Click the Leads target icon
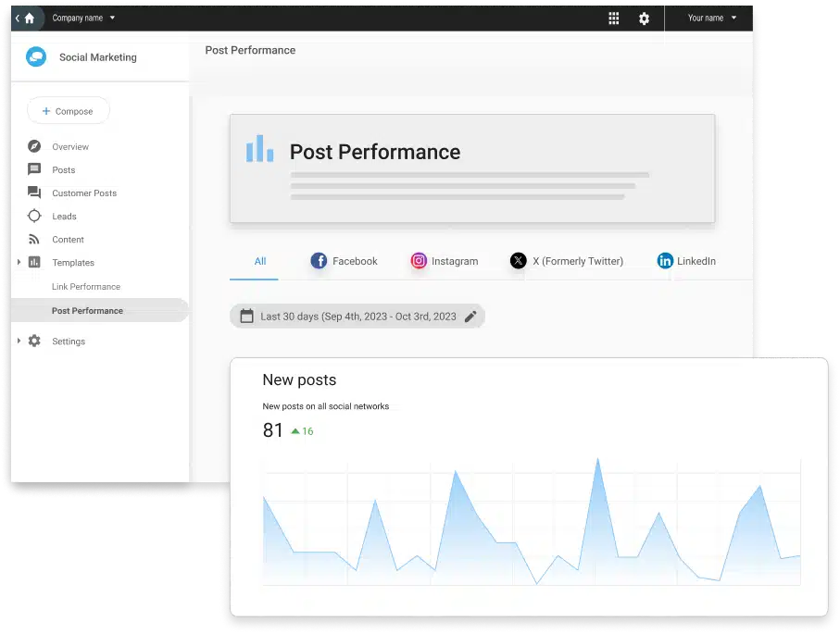Image resolution: width=840 pixels, height=634 pixels. point(34,217)
